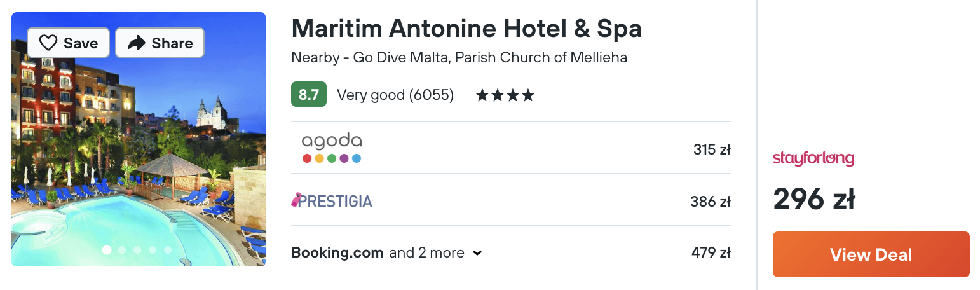Select the second photo carousel dot
The width and height of the screenshot is (980, 290).
pos(122,250)
